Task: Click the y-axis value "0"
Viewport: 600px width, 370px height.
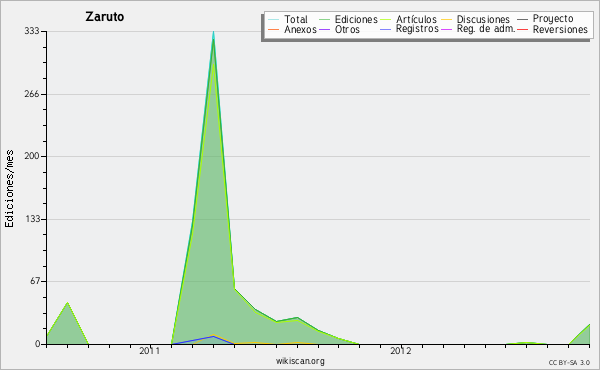Action: coord(38,344)
